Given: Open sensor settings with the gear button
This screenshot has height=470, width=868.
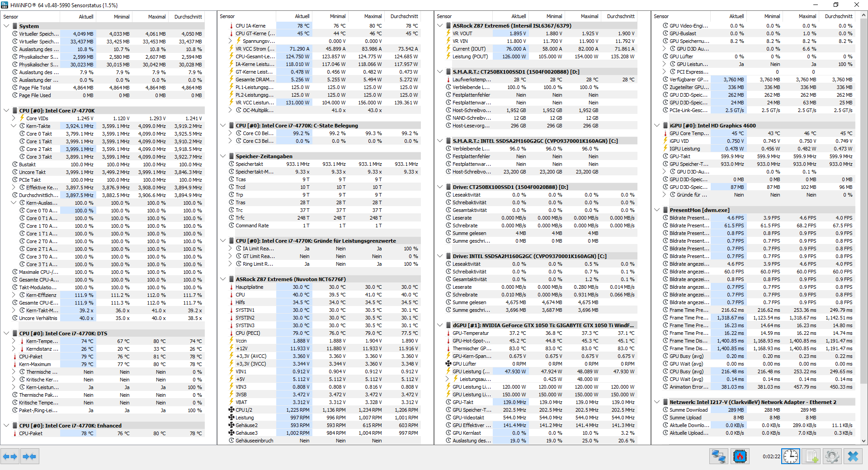Looking at the screenshot, I should (x=832, y=456).
